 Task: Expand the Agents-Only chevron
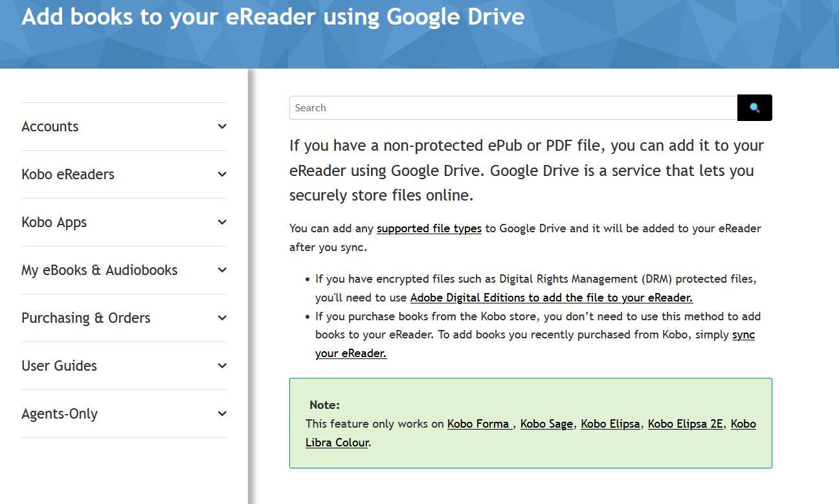click(222, 414)
